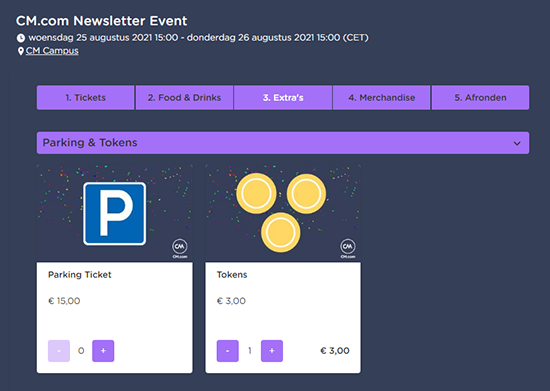Remove a Token with the minus button
Image resolution: width=550 pixels, height=391 pixels.
(x=228, y=351)
